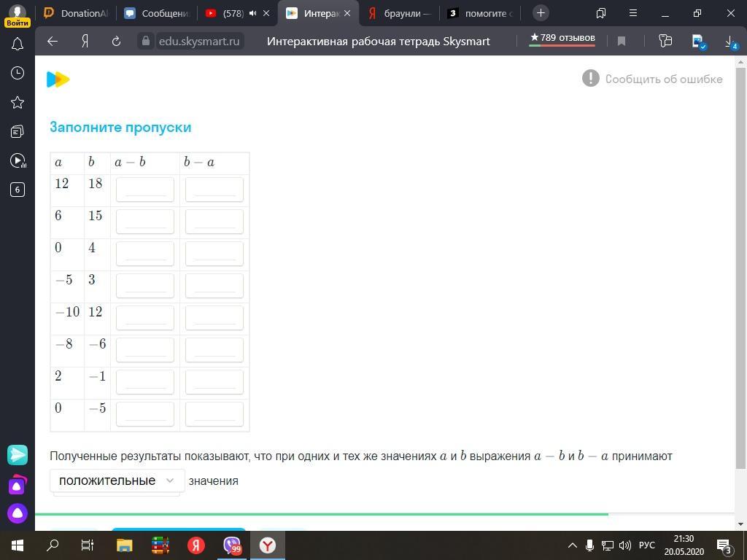Open WinRAR from taskbar
This screenshot has height=560, width=747.
click(160, 545)
